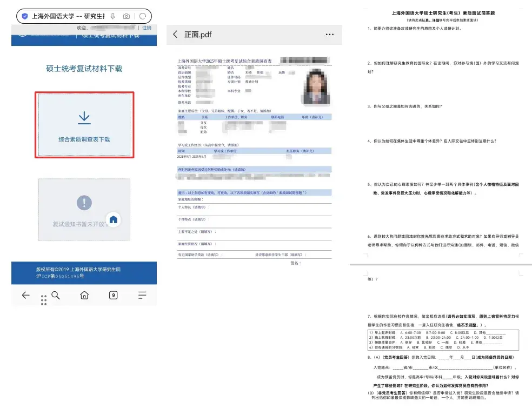The image size is (532, 415).
Task: Go to the browser home page icon
Action: tap(84, 295)
